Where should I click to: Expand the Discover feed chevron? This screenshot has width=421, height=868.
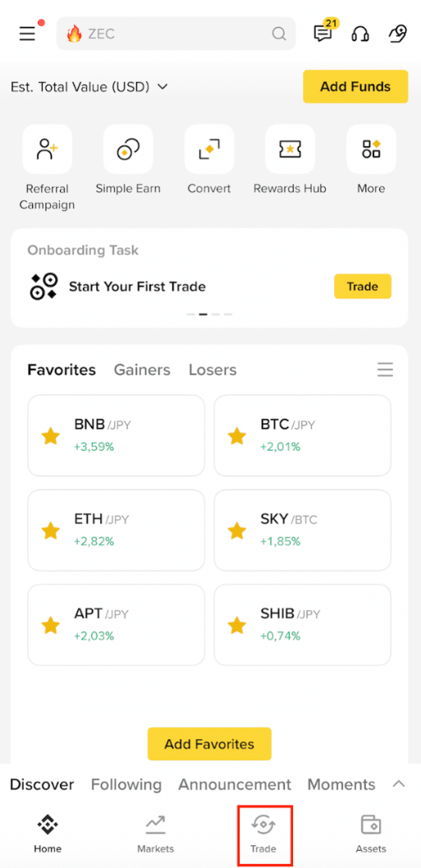(399, 784)
